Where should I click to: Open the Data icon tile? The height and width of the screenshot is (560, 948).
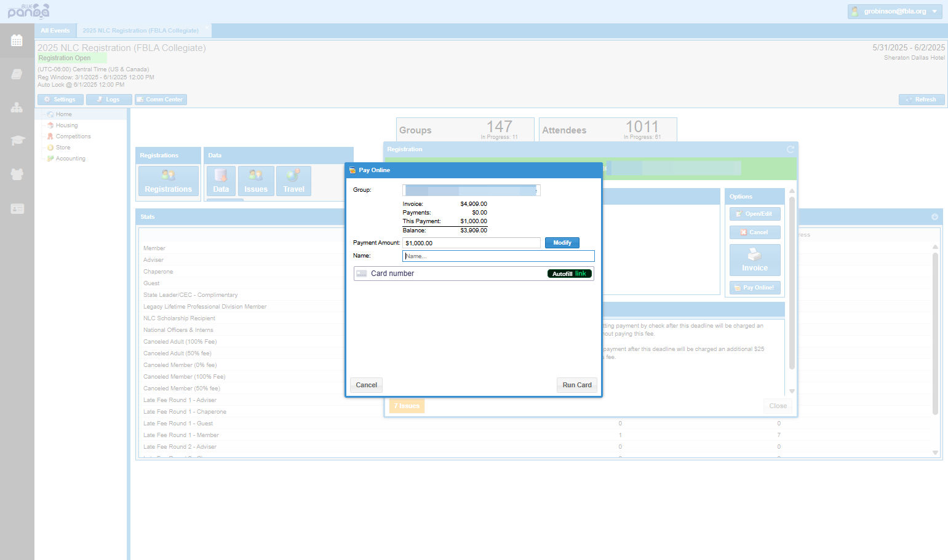(221, 181)
